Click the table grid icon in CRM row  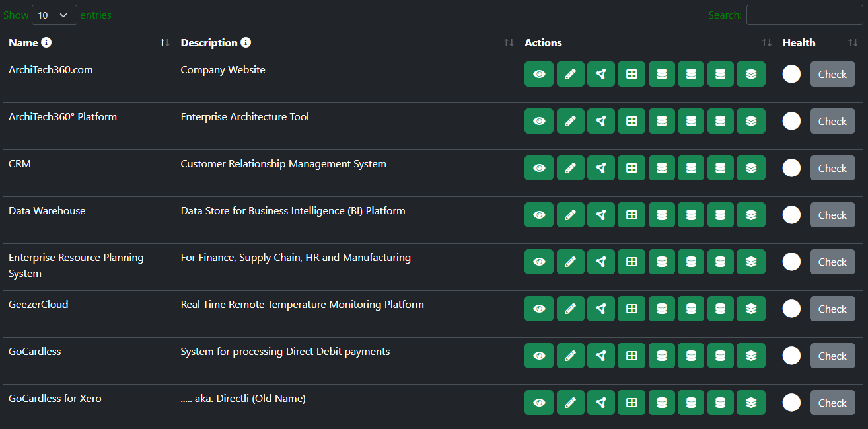(631, 168)
